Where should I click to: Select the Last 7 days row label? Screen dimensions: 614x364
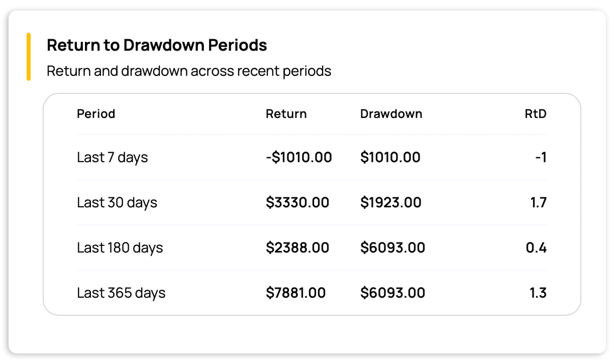click(113, 157)
